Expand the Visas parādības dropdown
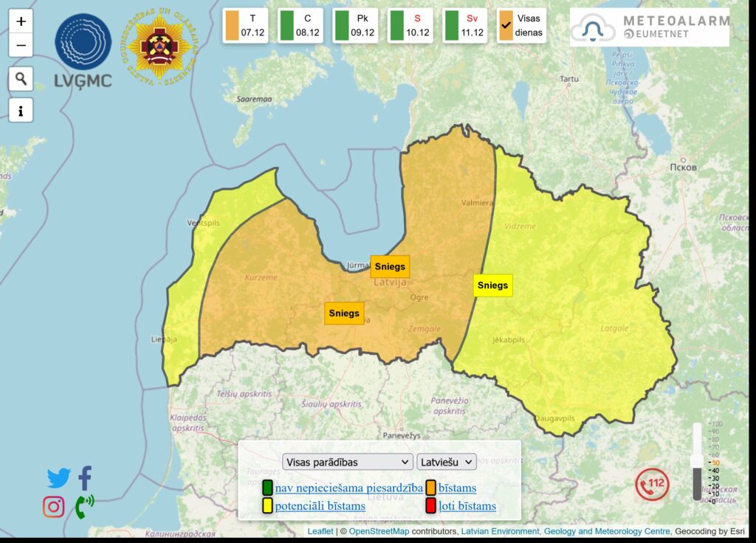Image resolution: width=756 pixels, height=543 pixels. coord(347,462)
